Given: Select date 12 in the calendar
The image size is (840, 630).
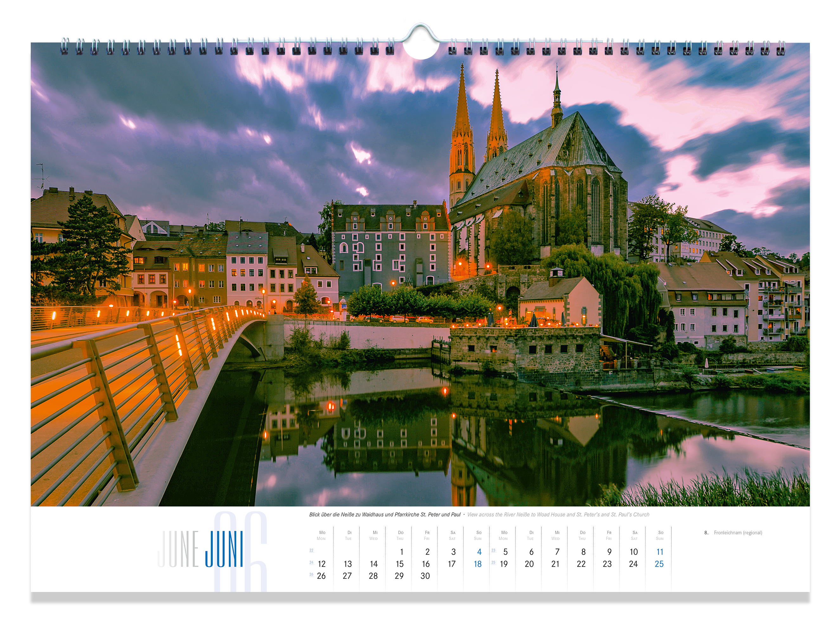Looking at the screenshot, I should pyautogui.click(x=321, y=564).
